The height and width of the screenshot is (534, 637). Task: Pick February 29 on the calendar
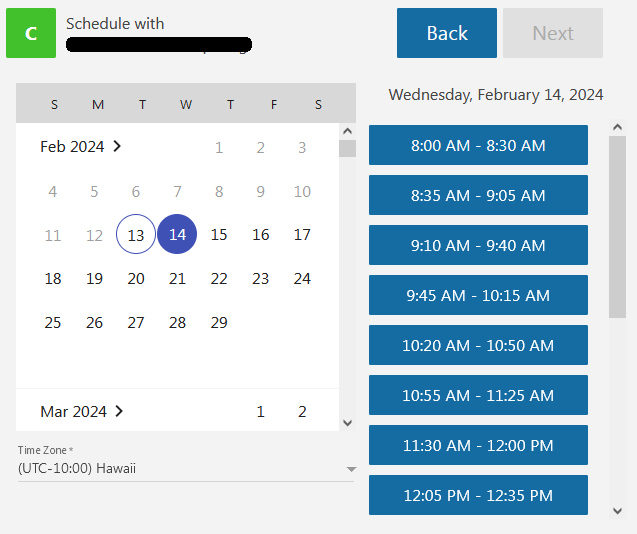(x=219, y=322)
